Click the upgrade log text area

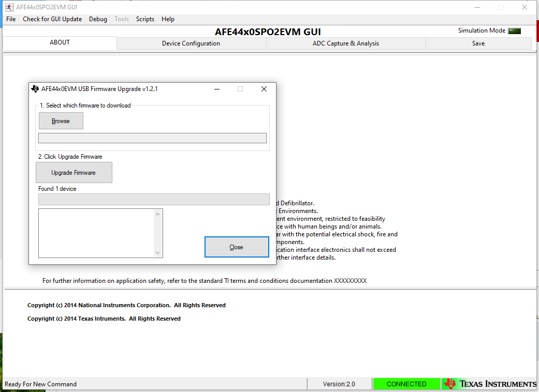pyautogui.click(x=96, y=233)
